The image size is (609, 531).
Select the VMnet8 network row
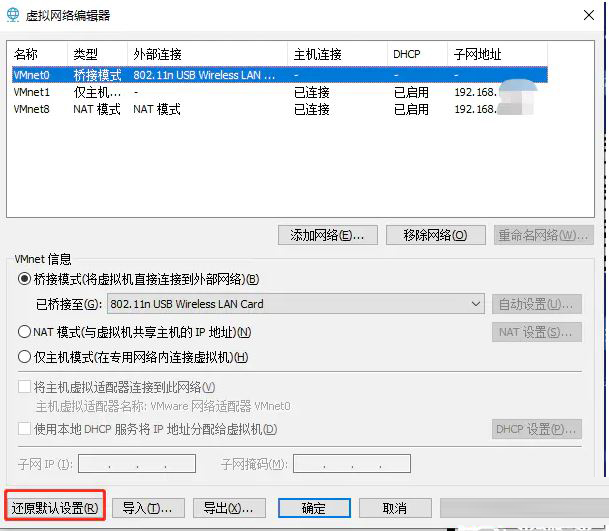pyautogui.click(x=280, y=109)
